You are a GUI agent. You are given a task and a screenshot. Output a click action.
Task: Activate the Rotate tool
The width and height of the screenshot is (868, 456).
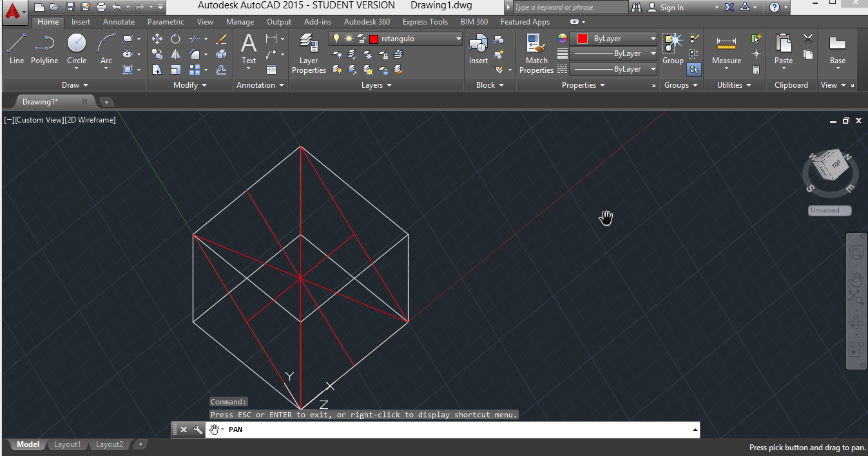(x=175, y=39)
